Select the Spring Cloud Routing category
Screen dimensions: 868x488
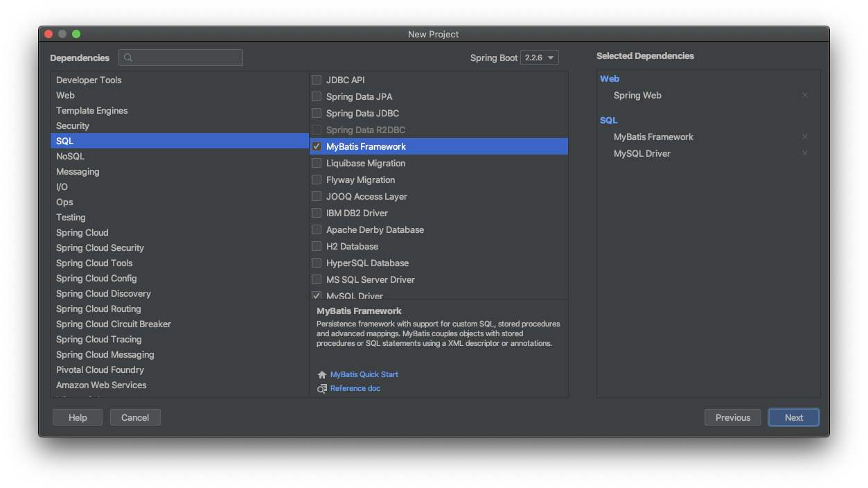179,309
